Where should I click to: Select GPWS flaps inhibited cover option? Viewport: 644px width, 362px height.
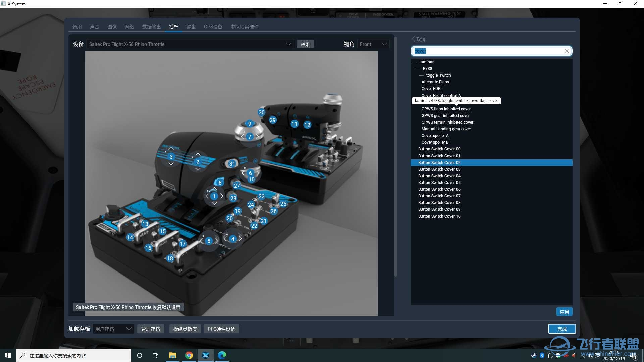pyautogui.click(x=445, y=108)
